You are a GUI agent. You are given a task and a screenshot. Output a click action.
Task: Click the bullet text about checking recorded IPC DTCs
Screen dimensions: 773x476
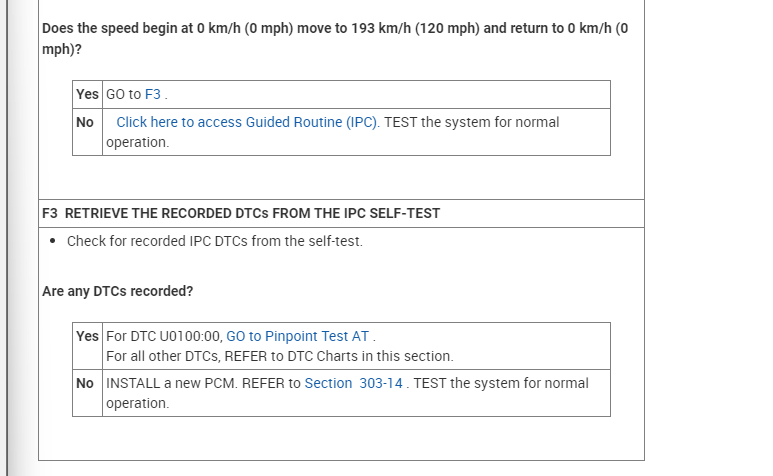click(x=214, y=241)
